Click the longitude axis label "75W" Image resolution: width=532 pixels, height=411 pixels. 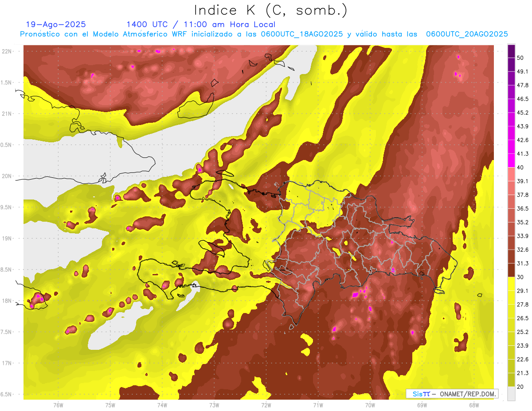coord(110,405)
